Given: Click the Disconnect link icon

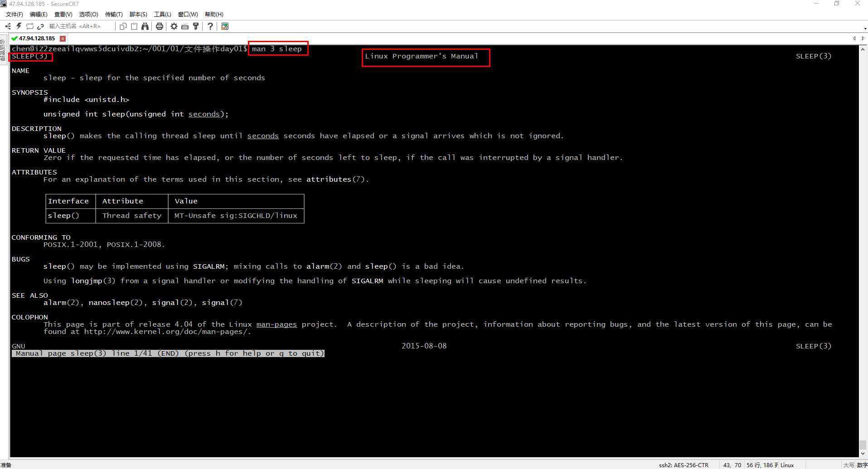Looking at the screenshot, I should 40,26.
